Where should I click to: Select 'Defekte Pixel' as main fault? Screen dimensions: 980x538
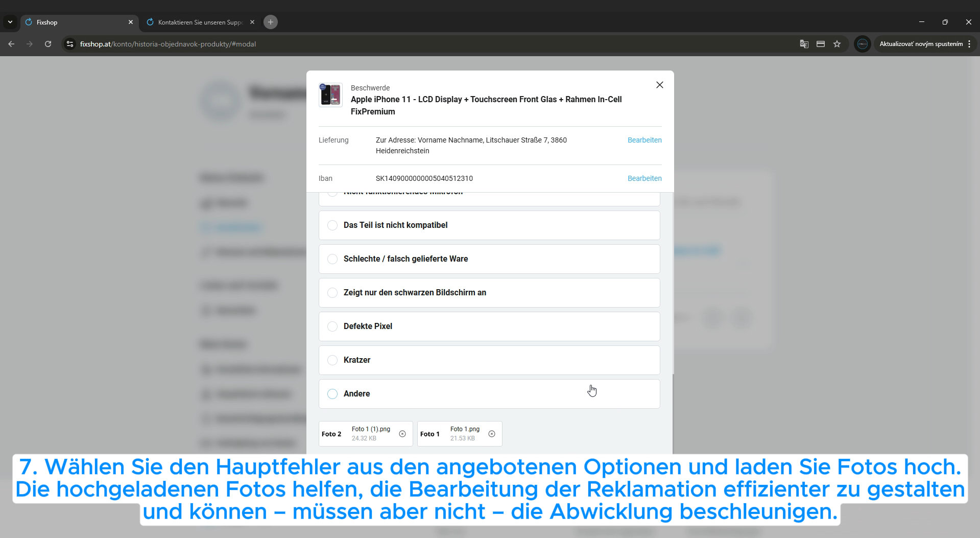tap(332, 326)
